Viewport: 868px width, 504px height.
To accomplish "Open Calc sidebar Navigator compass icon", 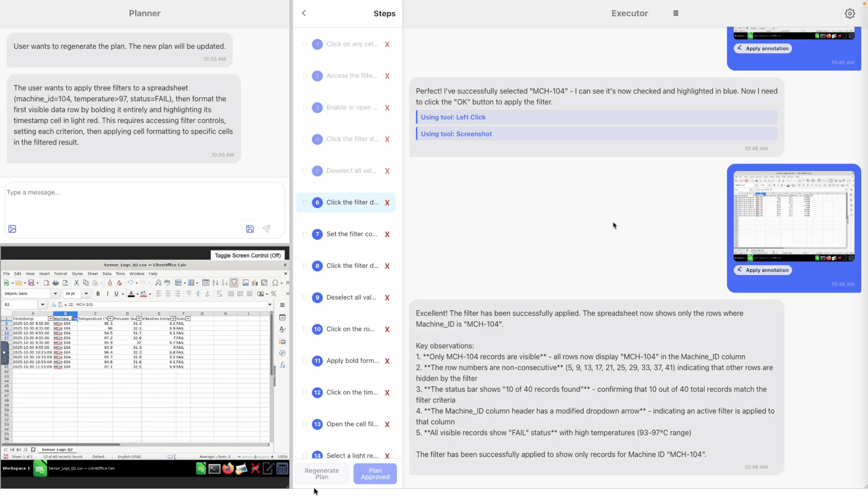I will point(282,353).
